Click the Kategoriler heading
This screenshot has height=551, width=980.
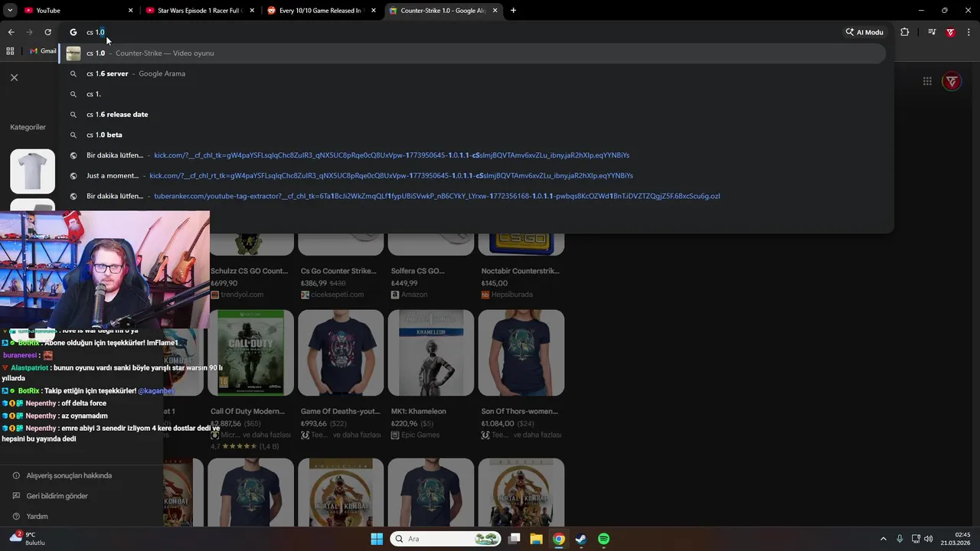pos(28,127)
